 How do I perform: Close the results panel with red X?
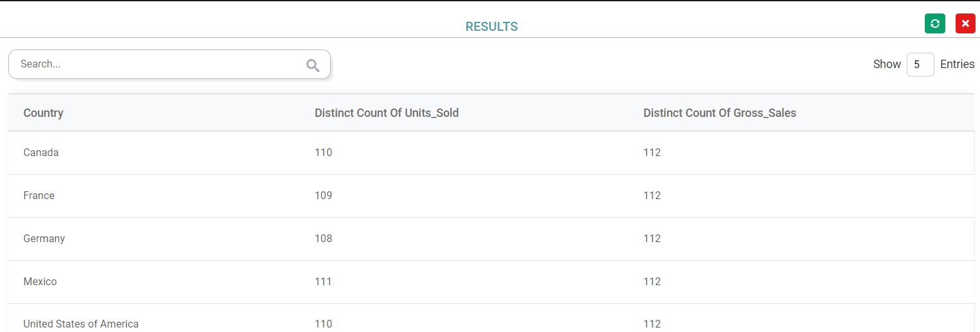coord(965,23)
